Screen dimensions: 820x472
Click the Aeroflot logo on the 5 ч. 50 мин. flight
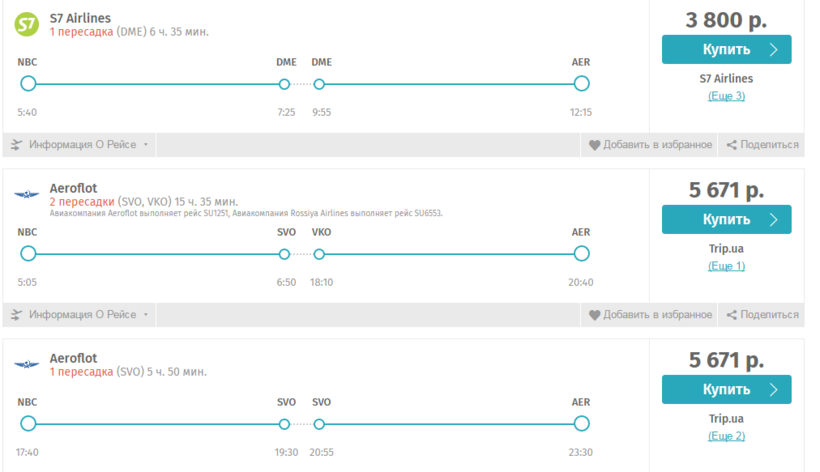coord(27,363)
